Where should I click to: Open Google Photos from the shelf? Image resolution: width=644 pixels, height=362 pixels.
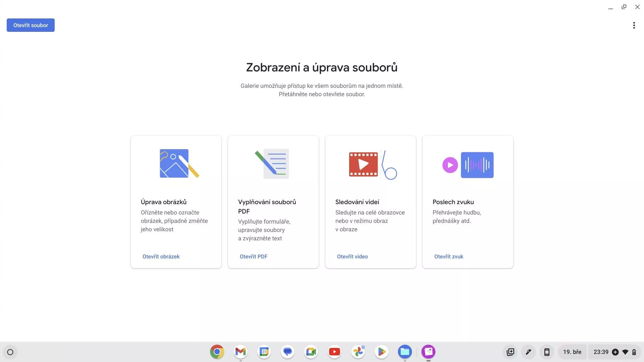[358, 352]
